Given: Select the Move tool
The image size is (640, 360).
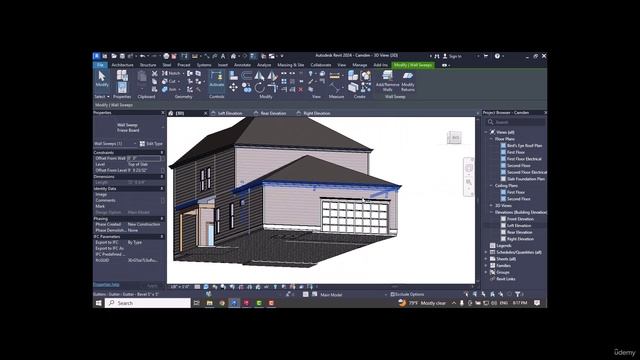Looking at the screenshot, I should click(x=233, y=87).
